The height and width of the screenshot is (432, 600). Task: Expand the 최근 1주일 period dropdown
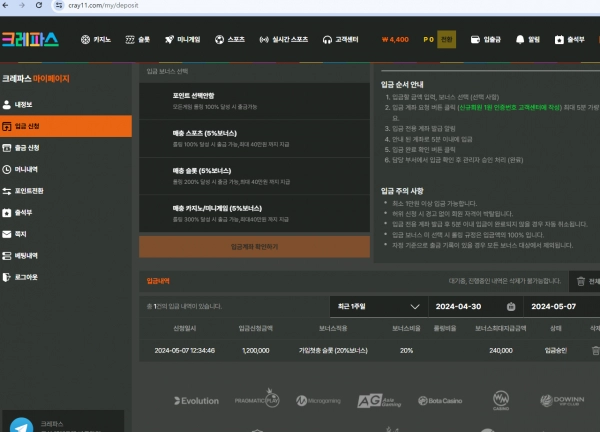pos(379,306)
